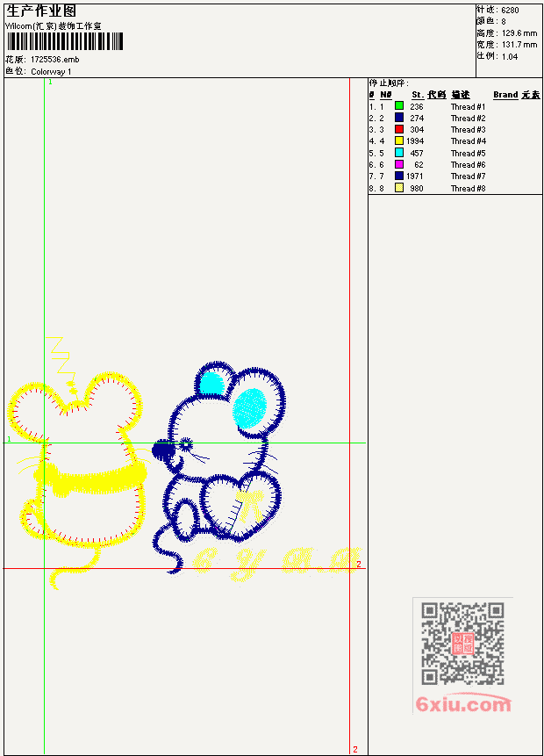
Task: Click stitch count value 304
Action: click(417, 130)
